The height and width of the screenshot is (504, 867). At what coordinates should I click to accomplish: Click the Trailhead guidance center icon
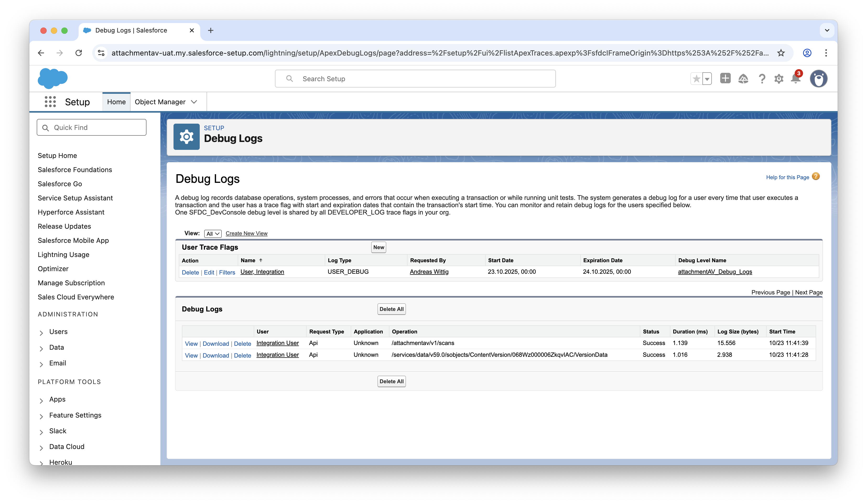[x=743, y=79]
